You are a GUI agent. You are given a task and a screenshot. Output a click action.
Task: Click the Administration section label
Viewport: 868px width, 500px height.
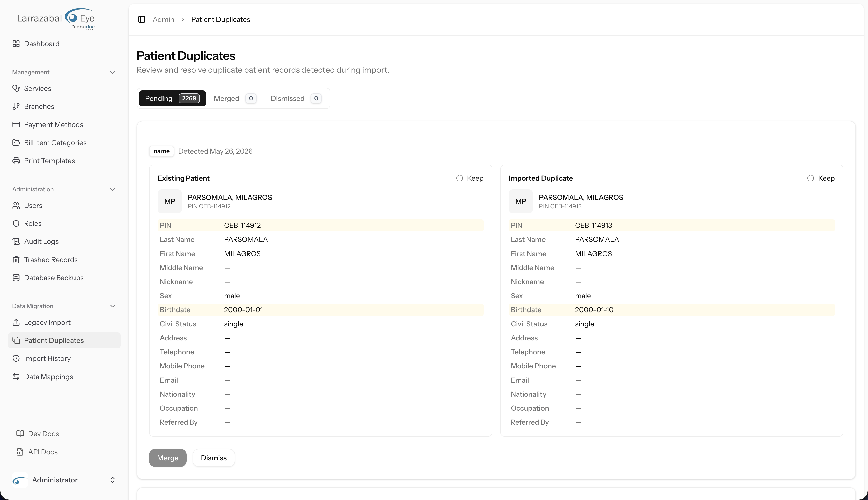(33, 189)
